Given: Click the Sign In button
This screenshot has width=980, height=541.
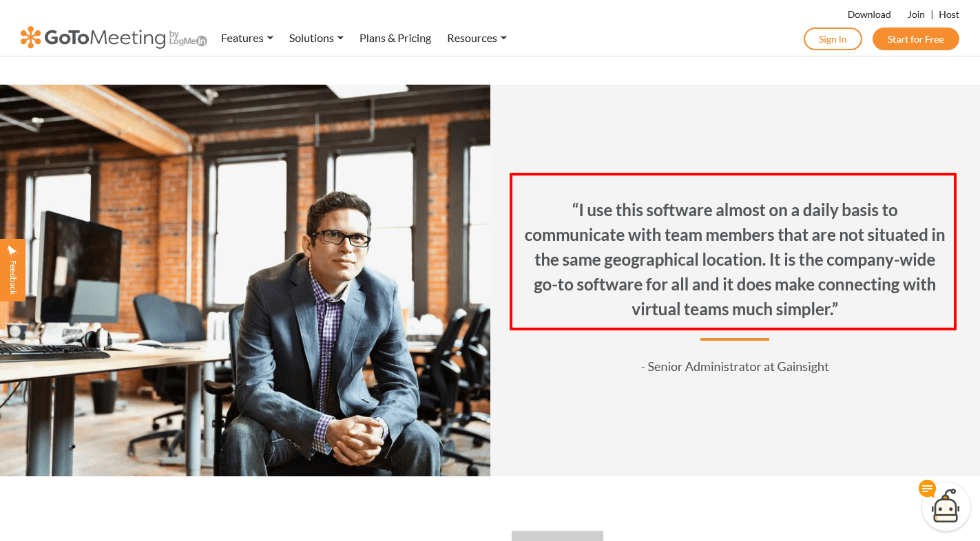Looking at the screenshot, I should pyautogui.click(x=833, y=39).
